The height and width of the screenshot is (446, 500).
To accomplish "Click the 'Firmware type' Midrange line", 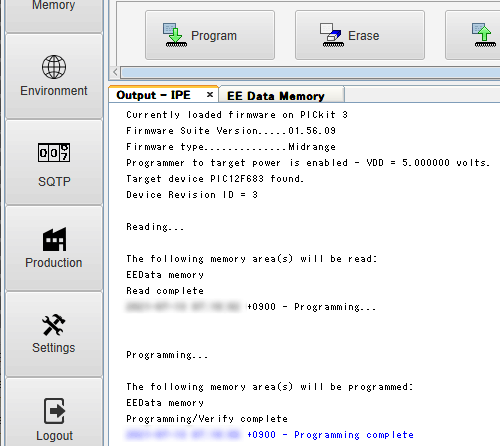I will pyautogui.click(x=231, y=147).
